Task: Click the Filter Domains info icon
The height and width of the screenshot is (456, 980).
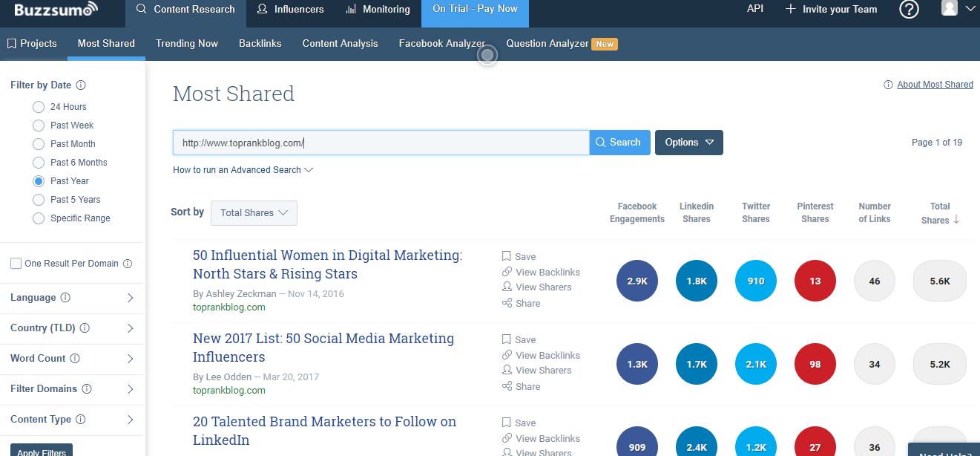Action: click(x=87, y=389)
